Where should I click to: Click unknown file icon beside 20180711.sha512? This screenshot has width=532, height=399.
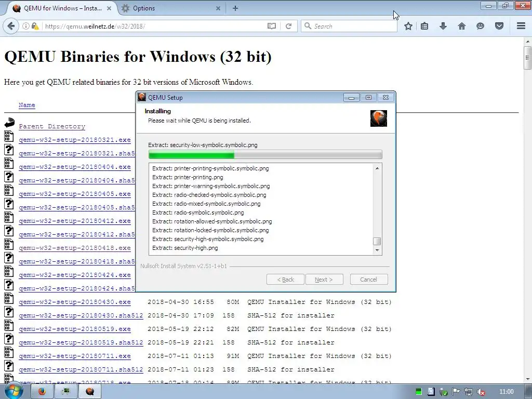[9, 365]
